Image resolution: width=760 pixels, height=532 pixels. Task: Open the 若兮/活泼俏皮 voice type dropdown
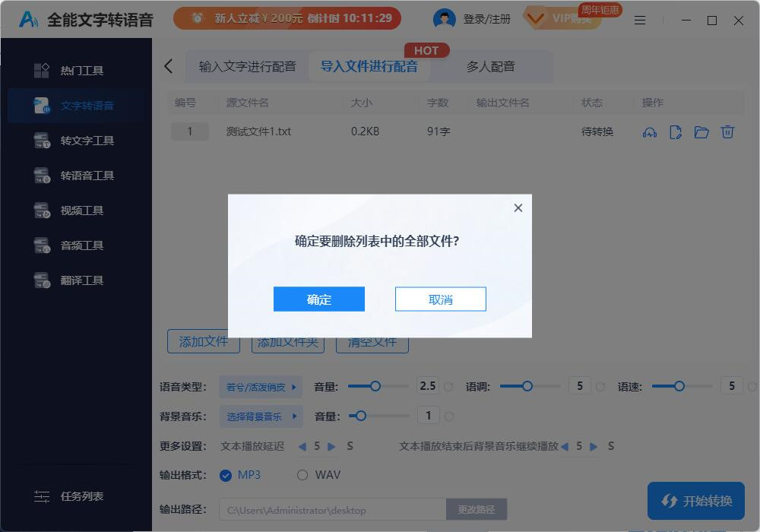pos(261,387)
